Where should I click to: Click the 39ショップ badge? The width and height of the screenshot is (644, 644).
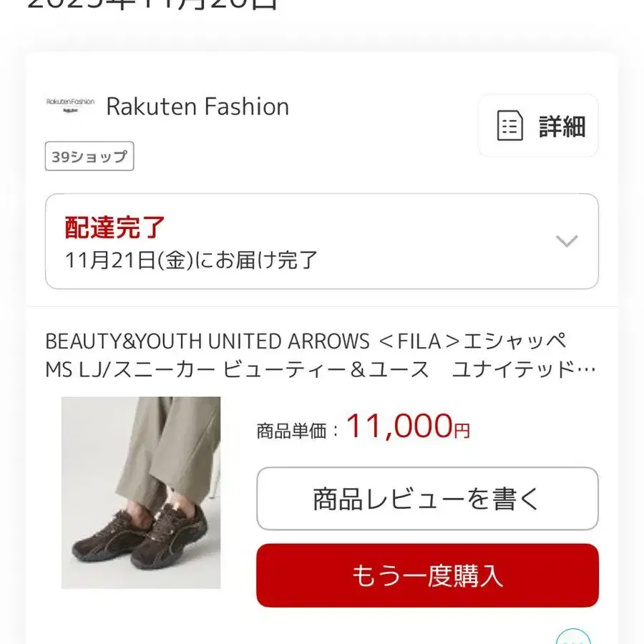pyautogui.click(x=89, y=156)
